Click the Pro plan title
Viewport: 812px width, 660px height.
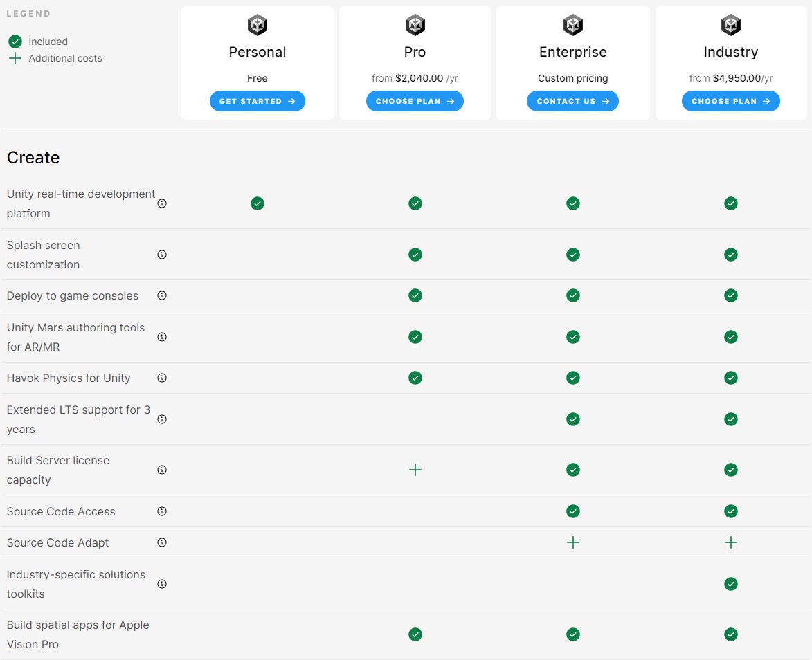pyautogui.click(x=415, y=52)
